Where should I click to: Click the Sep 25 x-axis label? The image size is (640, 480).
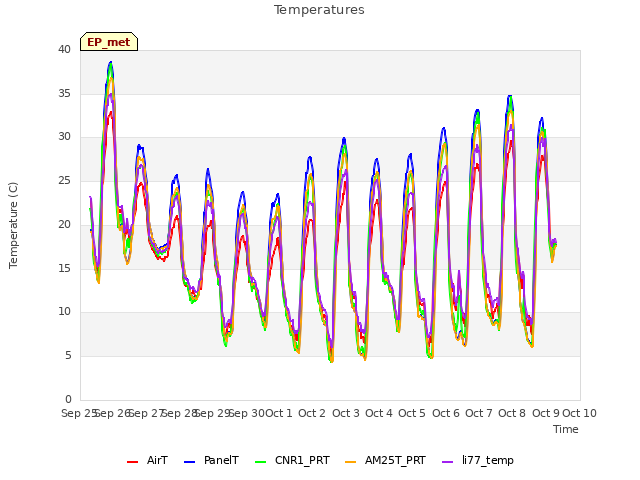pyautogui.click(x=78, y=413)
